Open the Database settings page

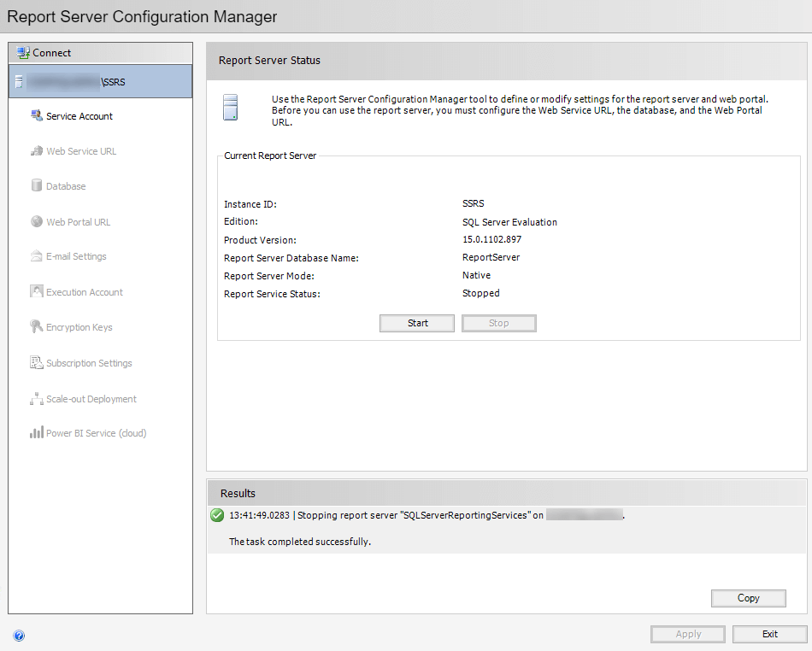tap(66, 186)
